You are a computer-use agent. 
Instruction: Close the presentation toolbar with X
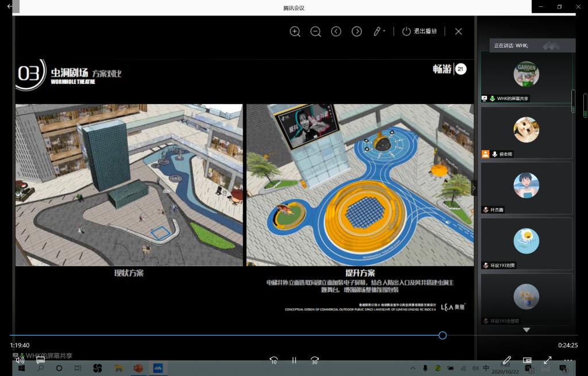tap(458, 32)
